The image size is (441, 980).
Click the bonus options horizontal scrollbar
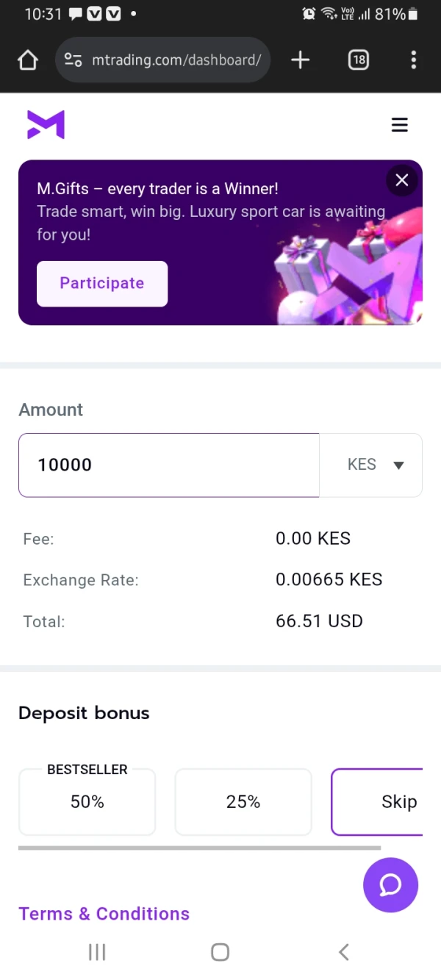199,848
